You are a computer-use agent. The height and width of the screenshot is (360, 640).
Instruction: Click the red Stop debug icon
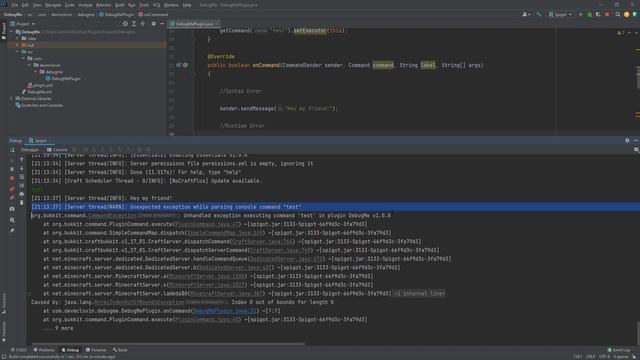tap(12, 178)
